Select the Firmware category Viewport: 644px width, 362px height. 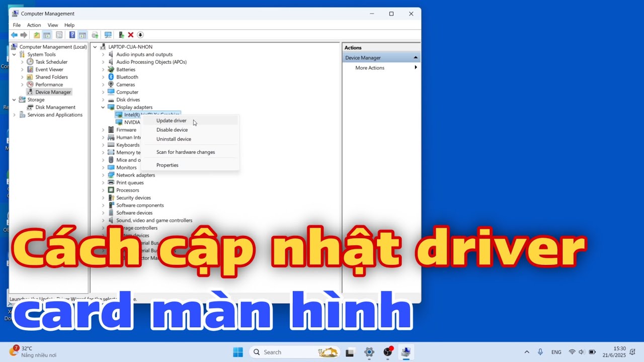click(x=126, y=130)
